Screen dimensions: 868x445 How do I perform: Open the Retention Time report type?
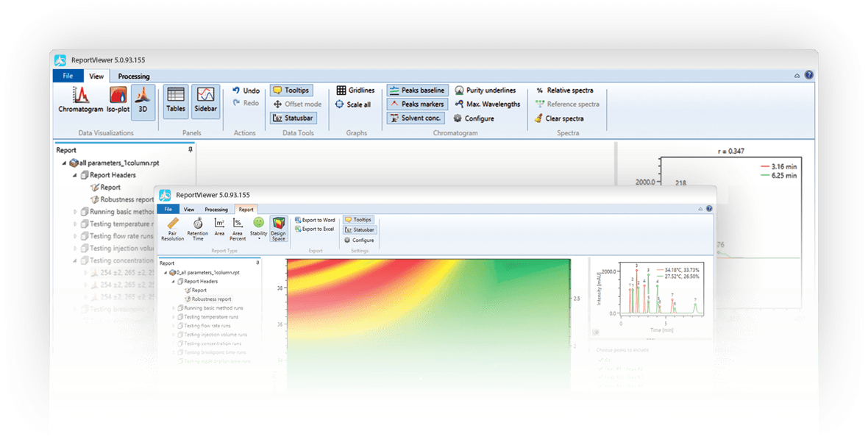[197, 230]
